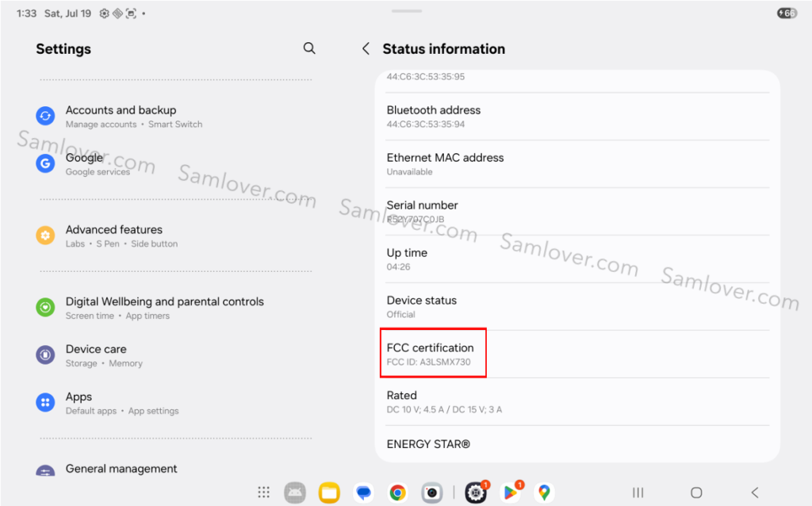Viewport: 812px width, 506px height.
Task: Tap the Status information page title
Action: [444, 49]
